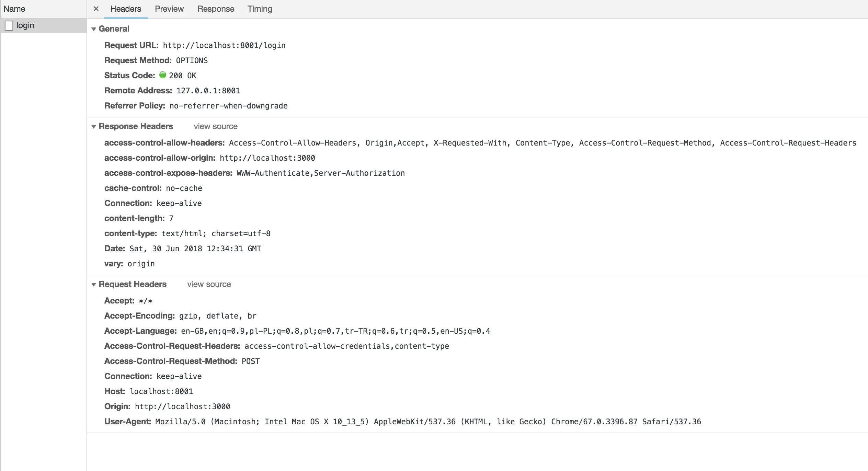Image resolution: width=868 pixels, height=471 pixels.
Task: Click the Request URL value
Action: (224, 45)
